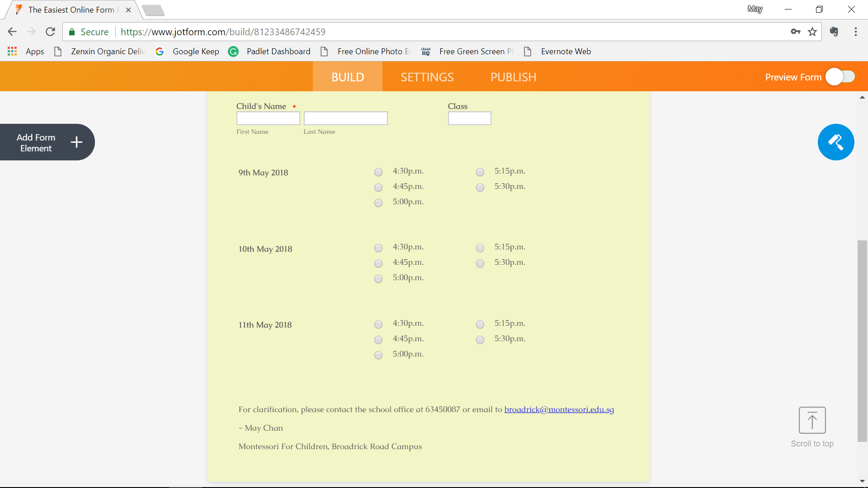Select 5:15p.m. for 10th May 2018
This screenshot has width=868, height=488.
tap(480, 248)
